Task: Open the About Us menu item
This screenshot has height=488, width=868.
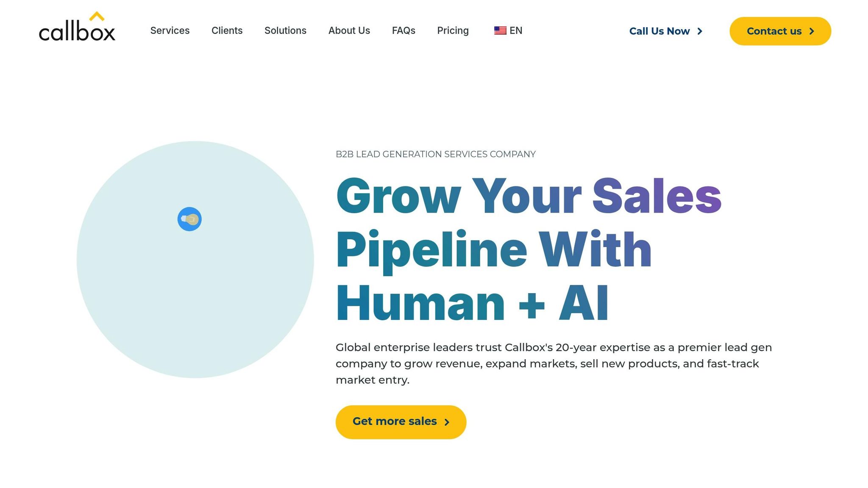Action: click(349, 30)
